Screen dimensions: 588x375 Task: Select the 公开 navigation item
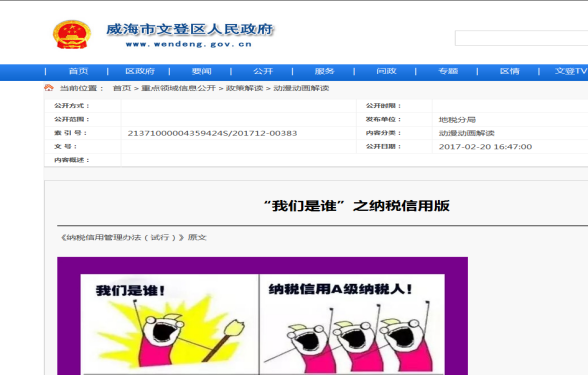[x=263, y=71]
